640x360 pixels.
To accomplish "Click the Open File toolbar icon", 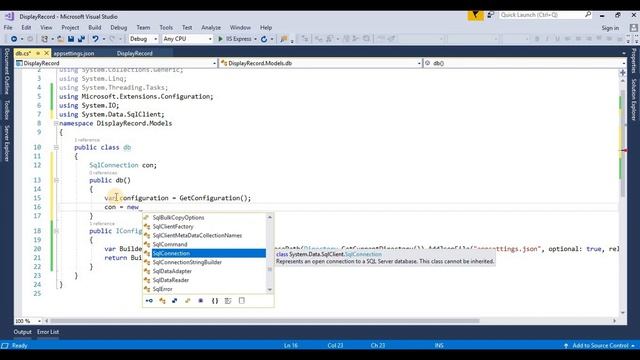I will click(60, 39).
